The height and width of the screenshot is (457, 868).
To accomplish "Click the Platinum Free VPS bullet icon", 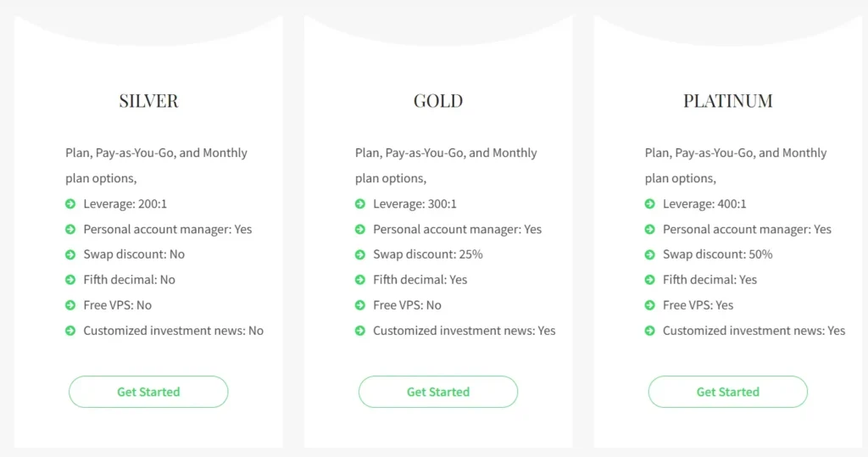I will tap(650, 305).
